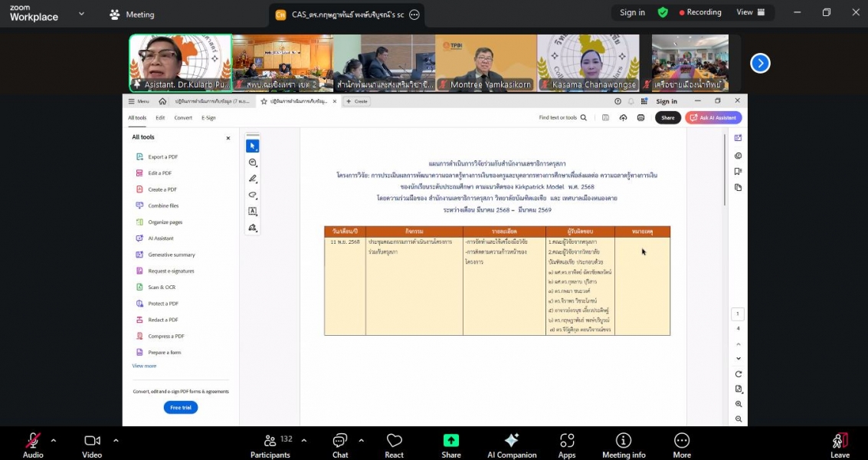This screenshot has height=460, width=868.
Task: Click Sign in at top of Zoom
Action: pyautogui.click(x=632, y=12)
